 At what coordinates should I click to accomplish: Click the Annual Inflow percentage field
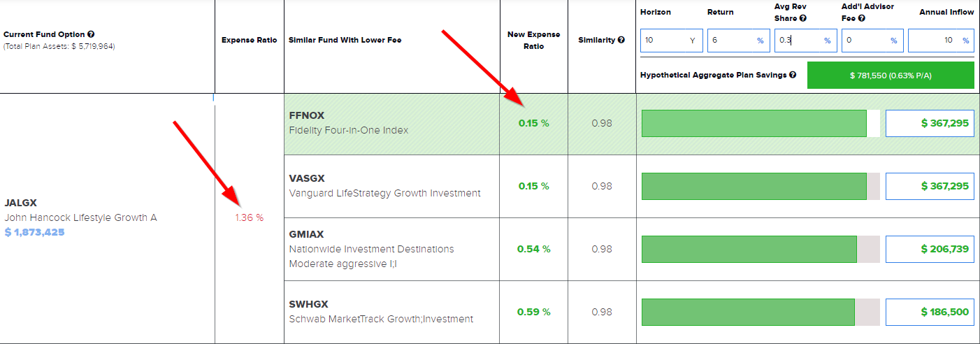pos(933,41)
